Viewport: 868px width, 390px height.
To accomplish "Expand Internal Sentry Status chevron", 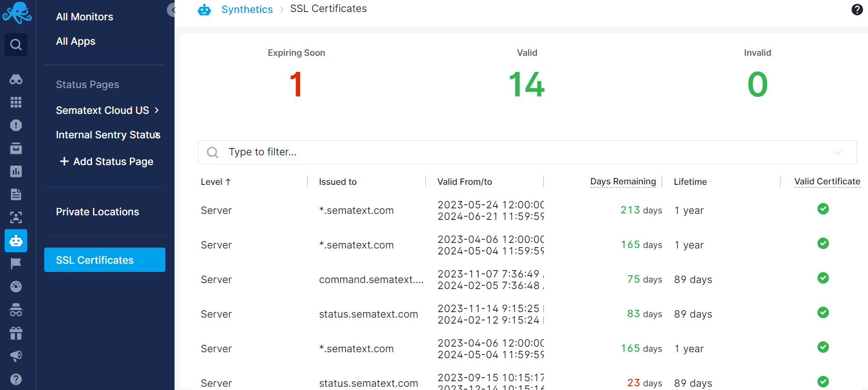I will coord(158,135).
